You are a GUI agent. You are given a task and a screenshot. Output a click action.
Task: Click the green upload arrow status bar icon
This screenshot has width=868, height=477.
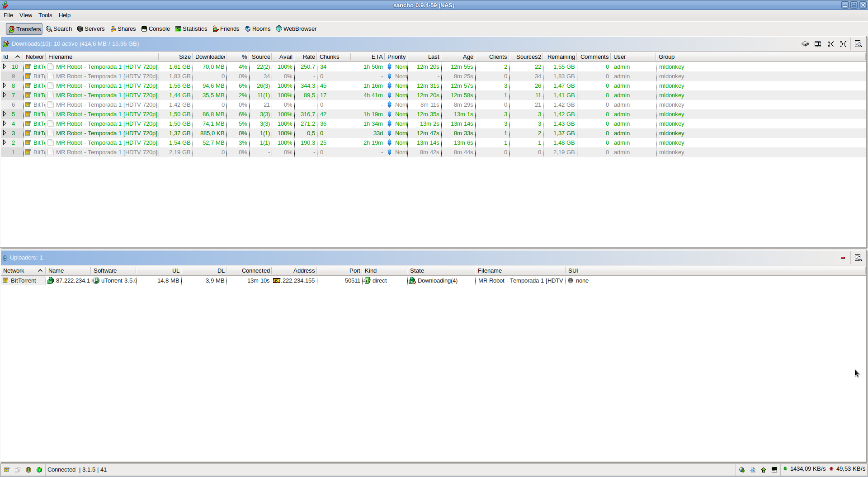764,470
